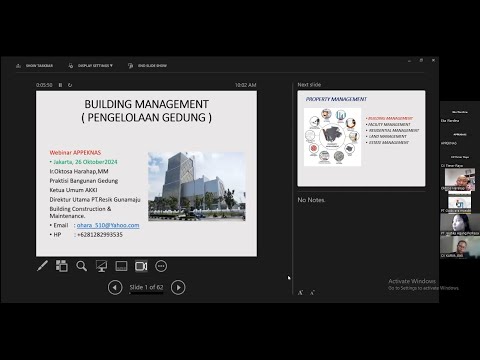Restore down the presenter view window
Screen dimensions: 480x360
click(x=421, y=60)
